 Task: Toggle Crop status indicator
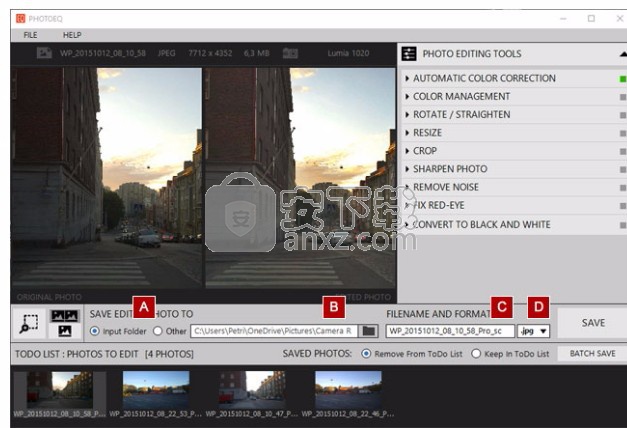623,152
